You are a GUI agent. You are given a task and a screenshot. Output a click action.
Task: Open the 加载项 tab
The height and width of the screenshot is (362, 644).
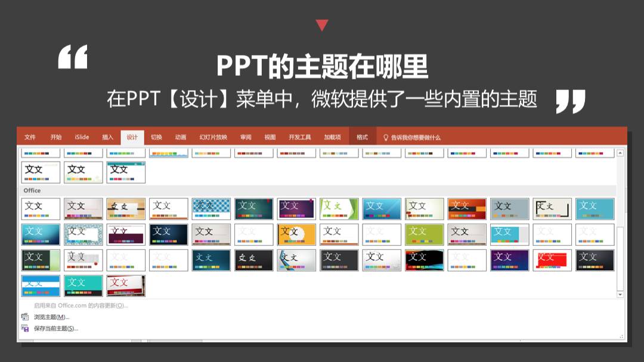[332, 137]
